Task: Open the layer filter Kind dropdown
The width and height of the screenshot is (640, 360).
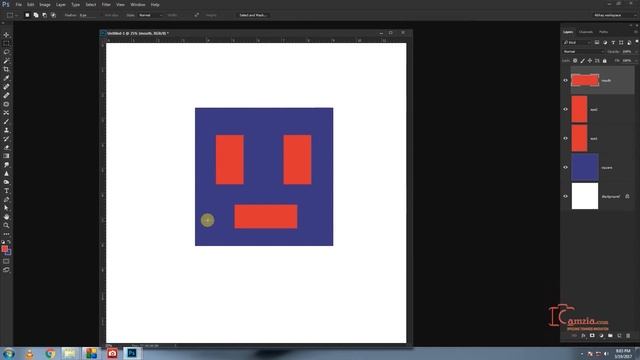Action: pyautogui.click(x=577, y=42)
